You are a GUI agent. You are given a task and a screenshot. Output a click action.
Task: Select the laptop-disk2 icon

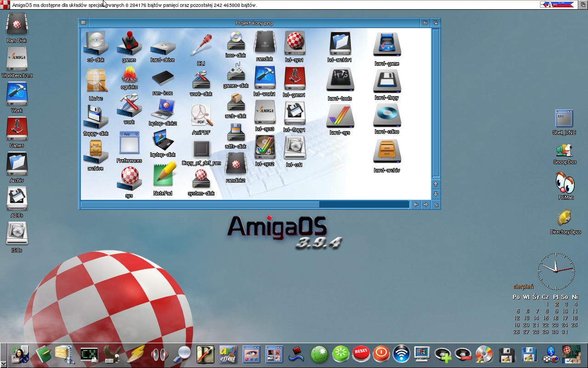pyautogui.click(x=163, y=109)
